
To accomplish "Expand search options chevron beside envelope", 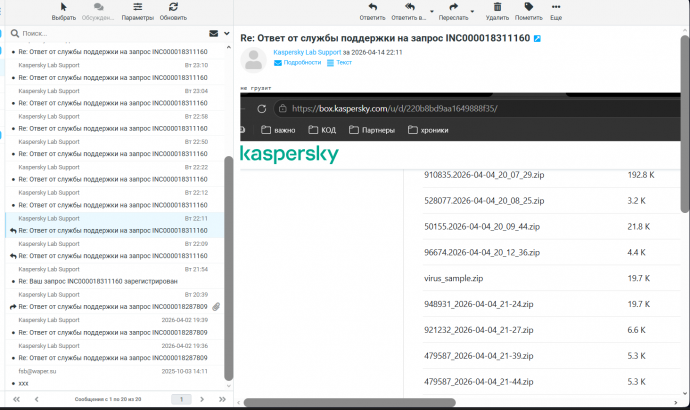I will coord(225,33).
